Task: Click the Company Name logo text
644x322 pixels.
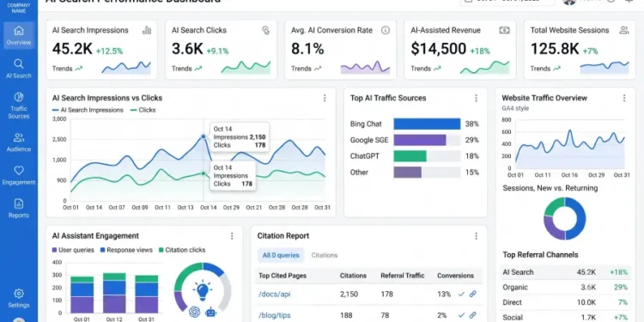Action: tap(19, 9)
